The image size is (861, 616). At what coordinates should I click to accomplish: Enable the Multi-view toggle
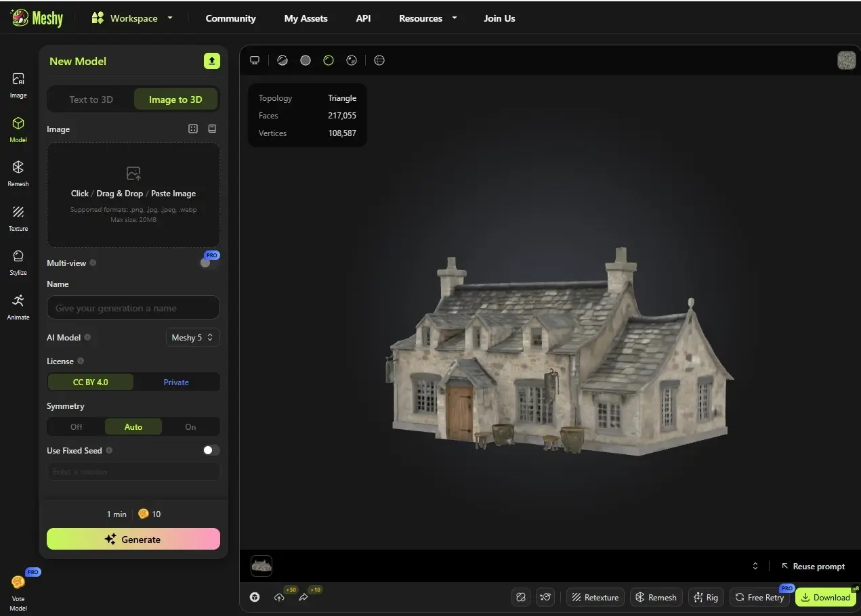pyautogui.click(x=209, y=263)
